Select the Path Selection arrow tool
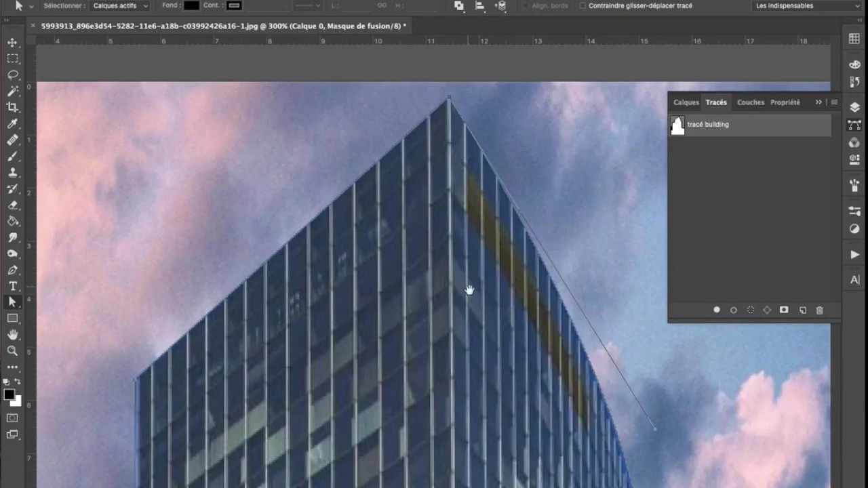This screenshot has height=488, width=868. pyautogui.click(x=12, y=302)
